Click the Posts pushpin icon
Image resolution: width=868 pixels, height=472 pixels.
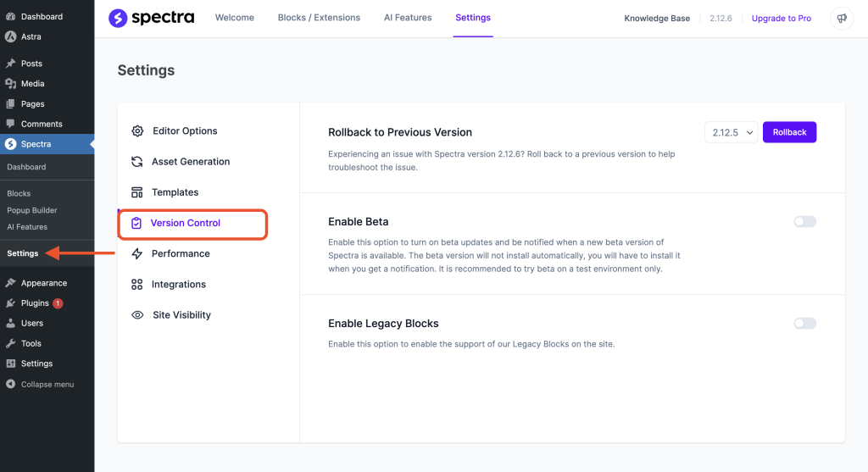click(x=10, y=63)
